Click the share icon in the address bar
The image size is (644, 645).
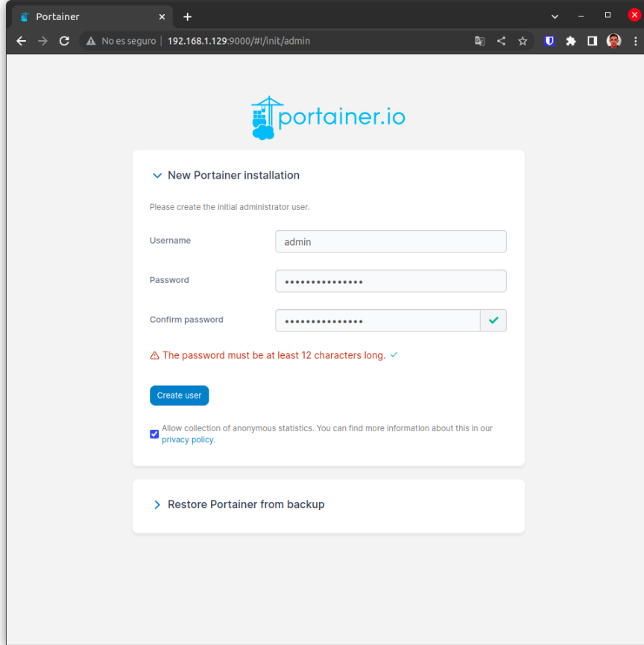pyautogui.click(x=501, y=41)
